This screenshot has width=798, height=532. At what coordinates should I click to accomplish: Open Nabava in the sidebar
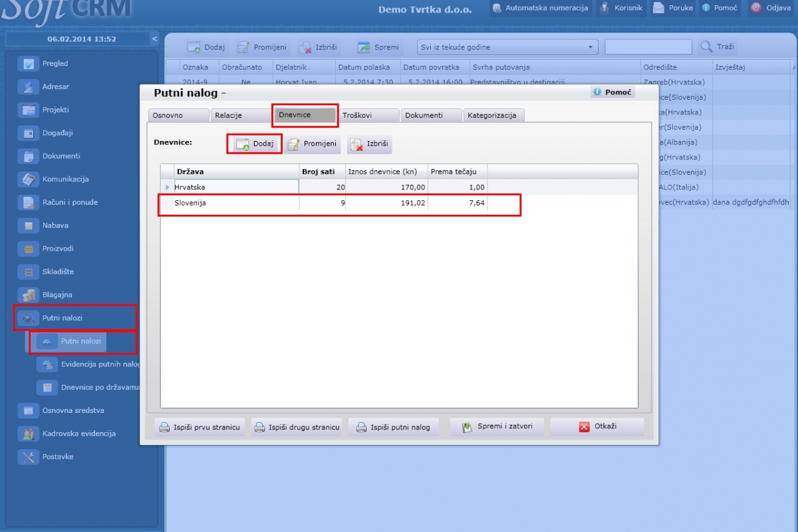pos(55,225)
